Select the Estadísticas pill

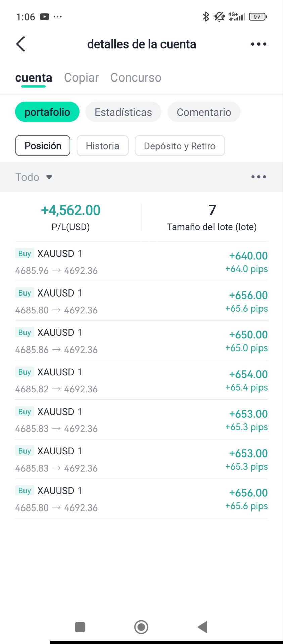pyautogui.click(x=123, y=112)
